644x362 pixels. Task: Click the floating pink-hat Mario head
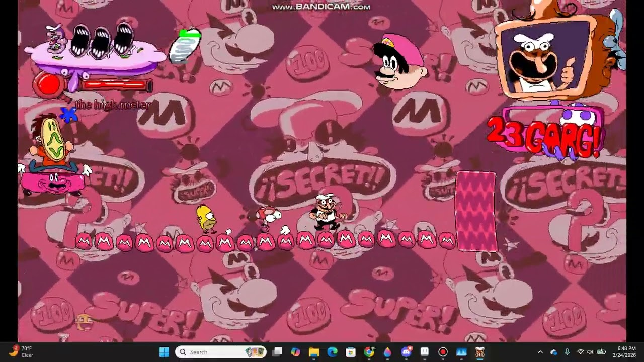point(400,62)
